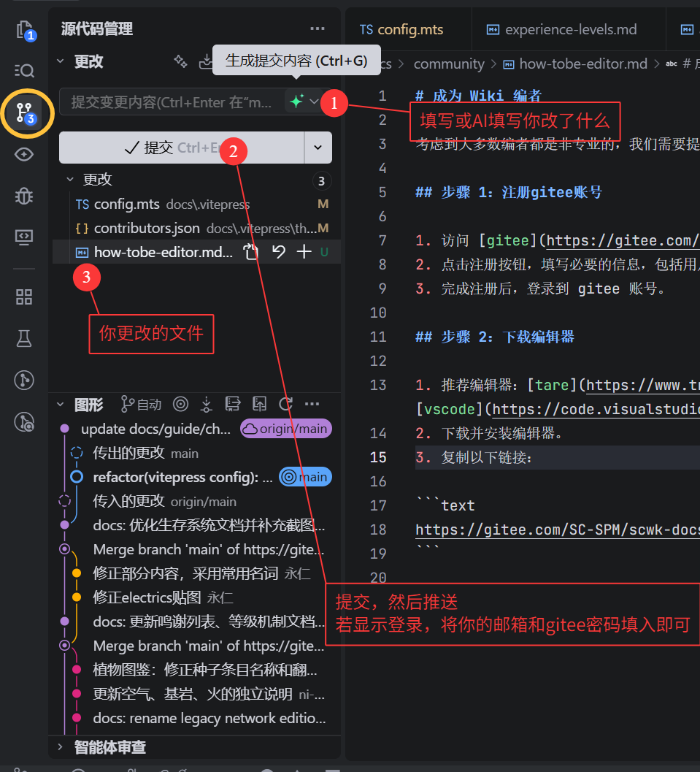Image resolution: width=700 pixels, height=772 pixels.
Task: Focus the commit message input field
Action: 172,102
